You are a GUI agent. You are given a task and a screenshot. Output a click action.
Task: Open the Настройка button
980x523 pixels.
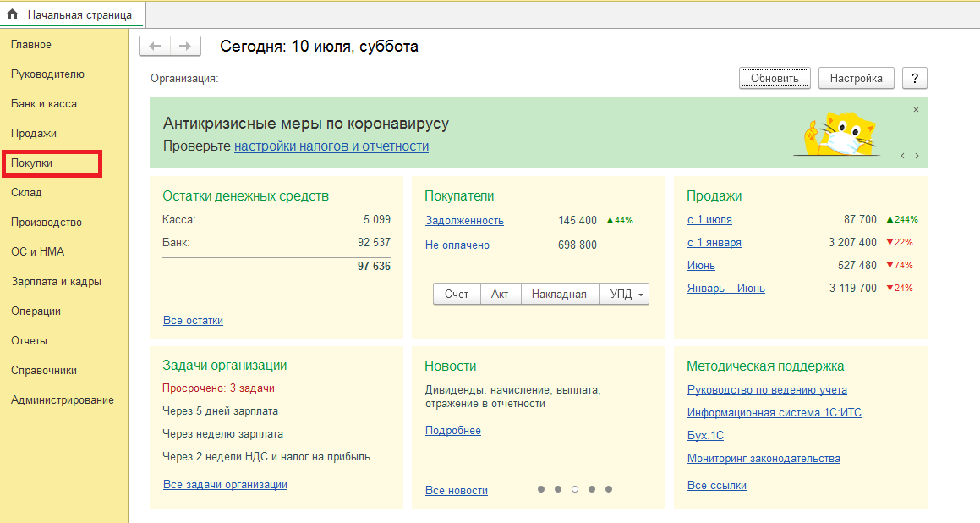pyautogui.click(x=856, y=78)
